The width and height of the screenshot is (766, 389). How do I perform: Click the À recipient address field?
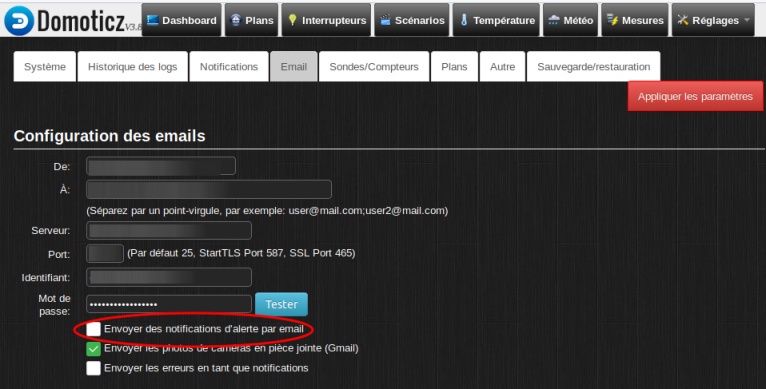(209, 189)
